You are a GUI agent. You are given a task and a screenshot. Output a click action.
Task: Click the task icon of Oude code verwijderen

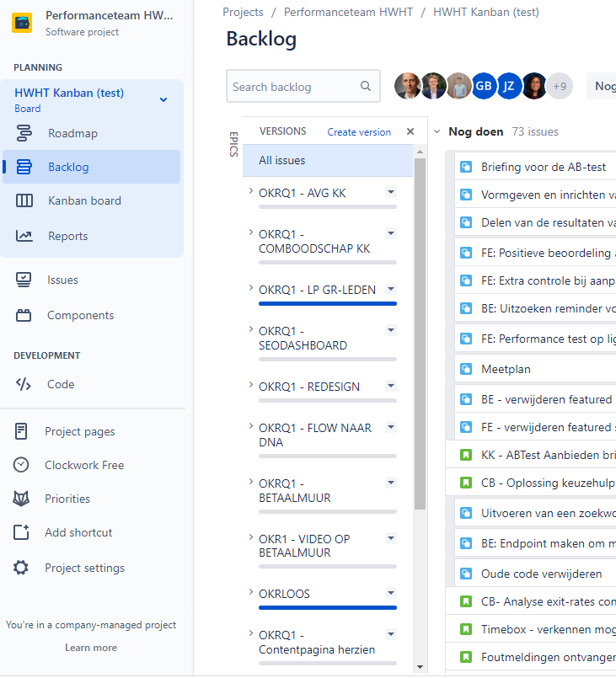[x=466, y=574]
